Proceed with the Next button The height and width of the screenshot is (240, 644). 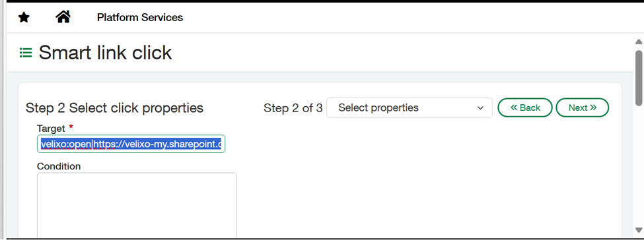[582, 107]
